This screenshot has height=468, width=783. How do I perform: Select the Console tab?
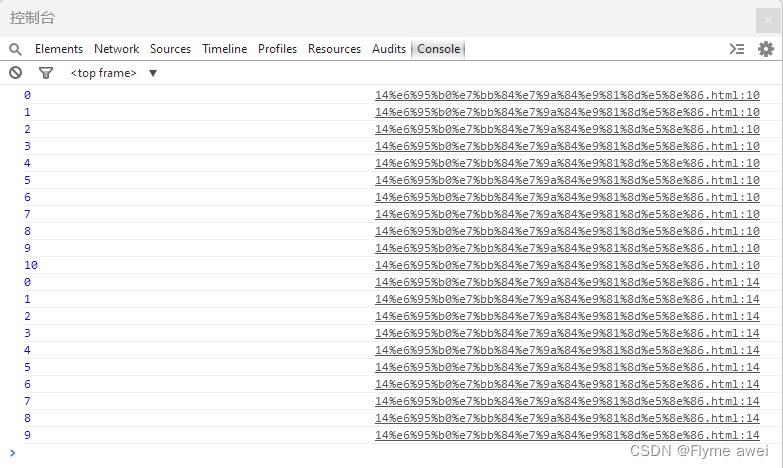438,49
